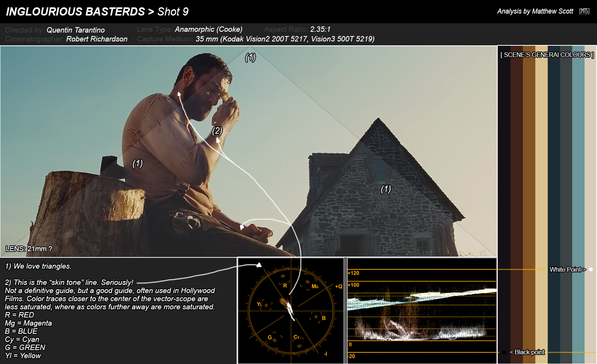Open the vectorscope circular display
This screenshot has width=597, height=364.
(291, 311)
